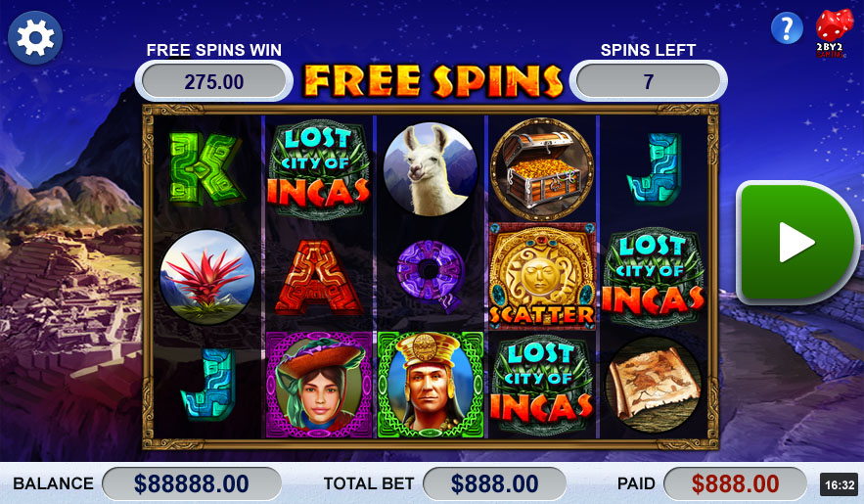Open the help question mark
Screen dimensions: 864x504
(x=787, y=27)
